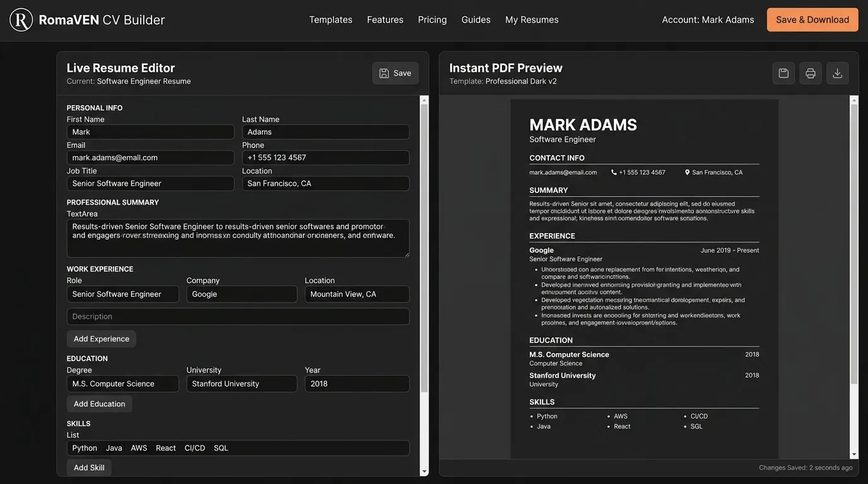Click the University field with Stanford University
This screenshot has height=484, width=868.
tap(242, 384)
